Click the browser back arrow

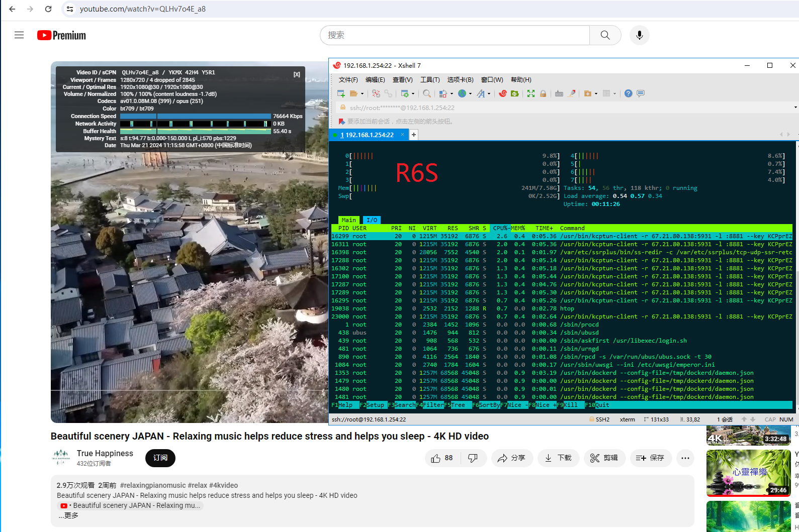tap(12, 9)
